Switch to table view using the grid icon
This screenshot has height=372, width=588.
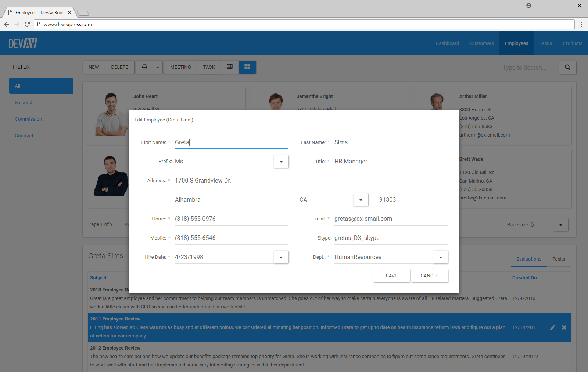coord(230,67)
